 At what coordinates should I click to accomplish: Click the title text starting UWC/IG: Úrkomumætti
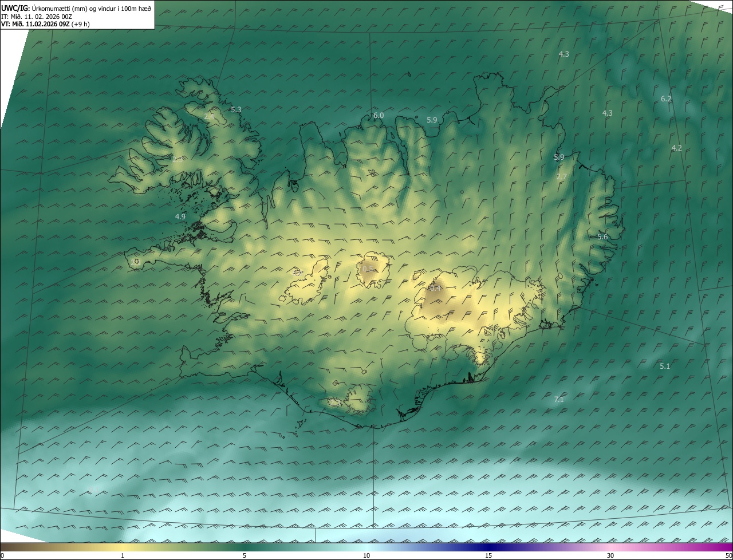pyautogui.click(x=76, y=8)
